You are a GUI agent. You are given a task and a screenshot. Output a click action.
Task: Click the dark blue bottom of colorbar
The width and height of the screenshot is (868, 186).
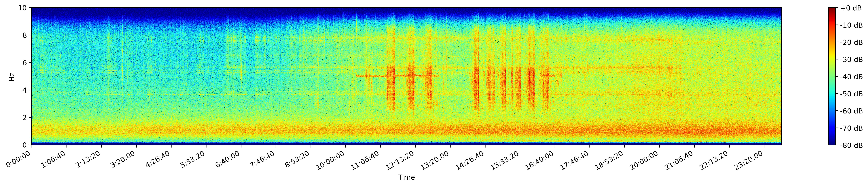[x=832, y=143]
